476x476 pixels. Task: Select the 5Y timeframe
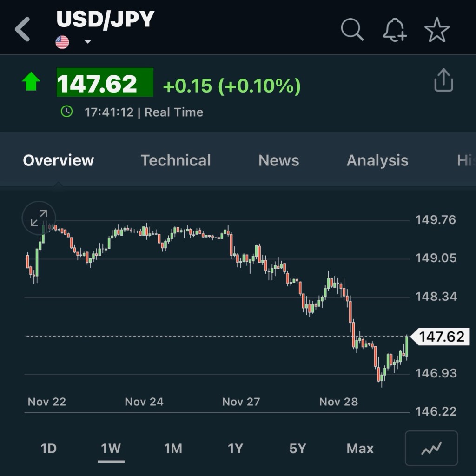point(297,449)
